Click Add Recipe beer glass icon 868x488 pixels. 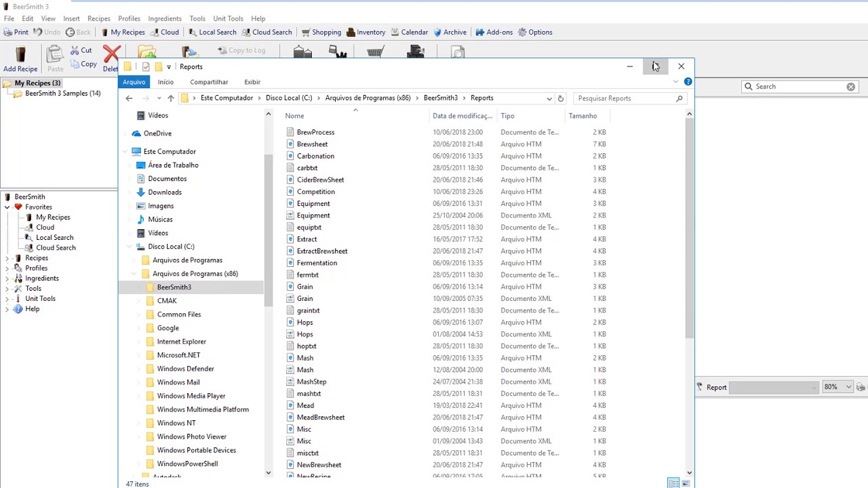[x=20, y=54]
